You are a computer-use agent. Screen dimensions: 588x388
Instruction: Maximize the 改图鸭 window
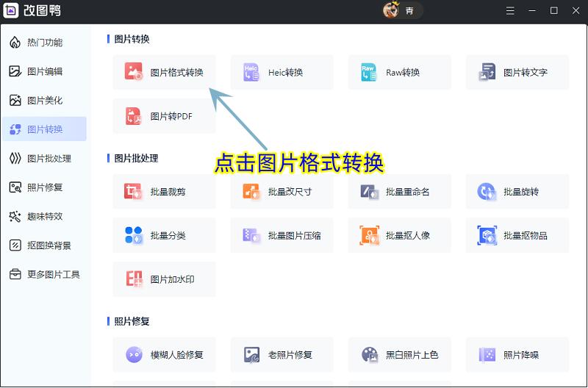pyautogui.click(x=554, y=10)
